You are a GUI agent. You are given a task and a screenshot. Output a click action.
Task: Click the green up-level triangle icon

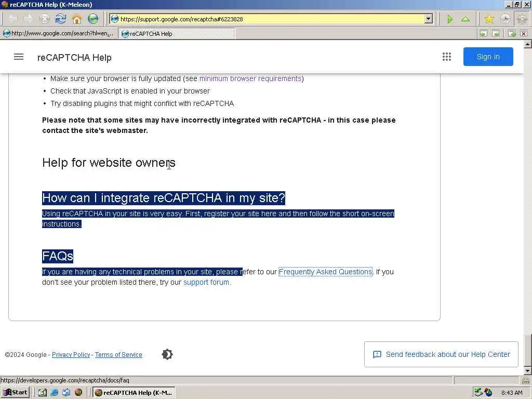coord(465,19)
